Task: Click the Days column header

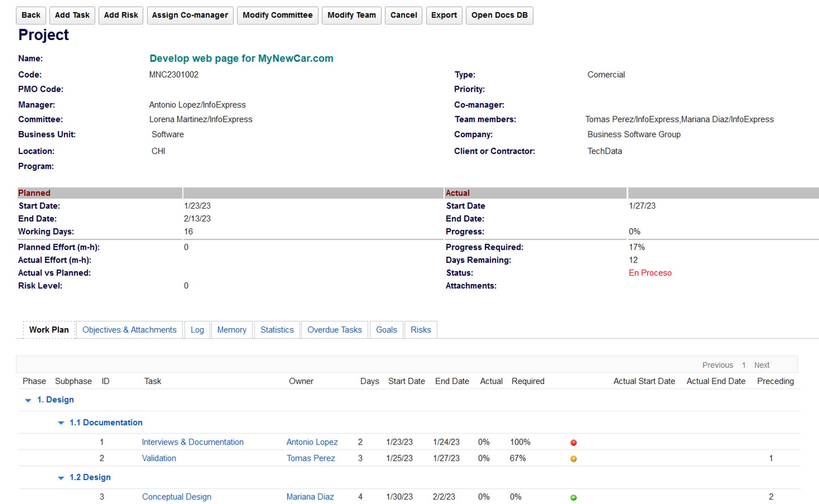Action: coord(370,381)
